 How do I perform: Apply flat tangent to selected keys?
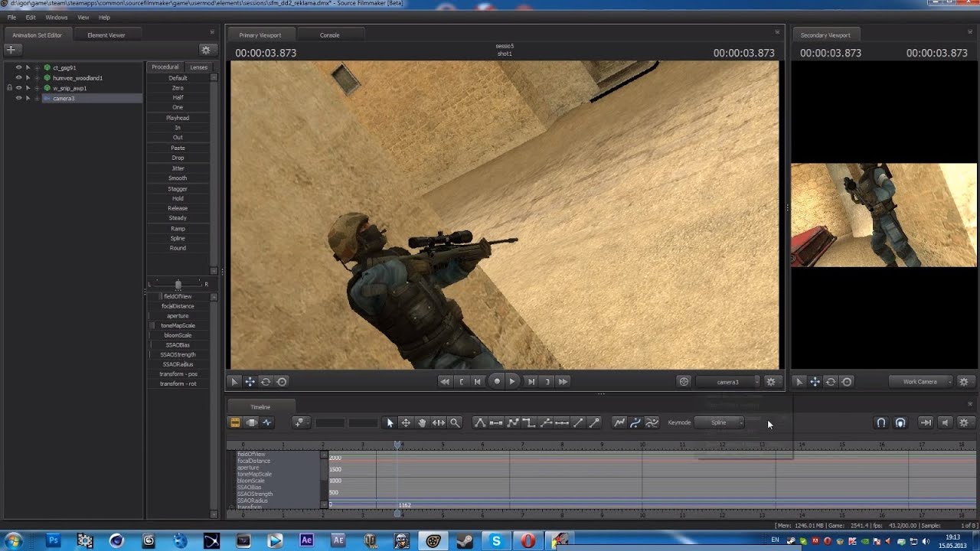pos(496,422)
